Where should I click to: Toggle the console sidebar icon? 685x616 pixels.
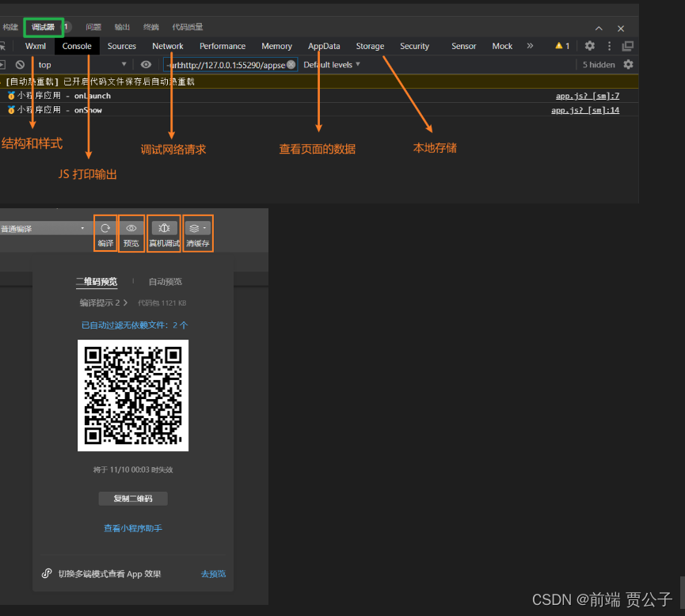pos(2,65)
